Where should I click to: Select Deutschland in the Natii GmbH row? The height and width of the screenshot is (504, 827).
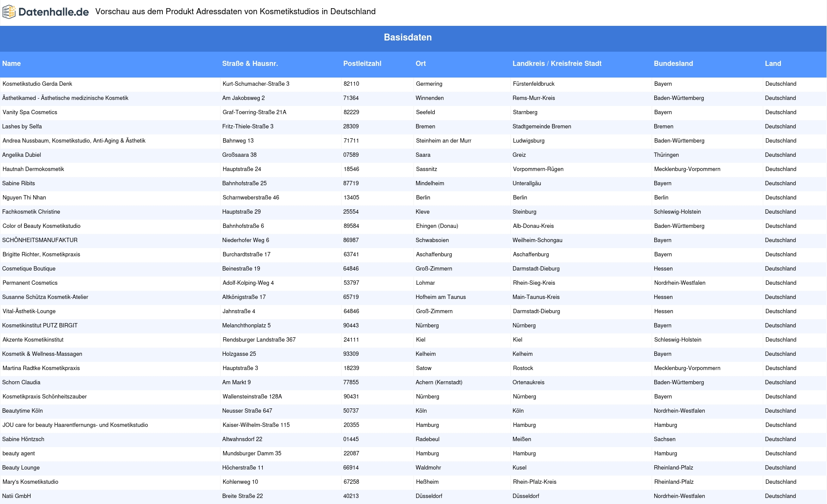pos(780,496)
